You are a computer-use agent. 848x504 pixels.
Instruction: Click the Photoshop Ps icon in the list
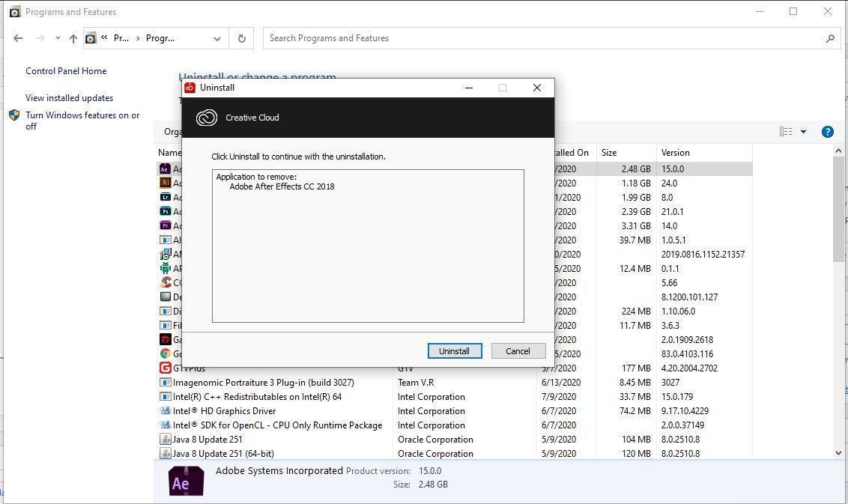click(x=166, y=212)
